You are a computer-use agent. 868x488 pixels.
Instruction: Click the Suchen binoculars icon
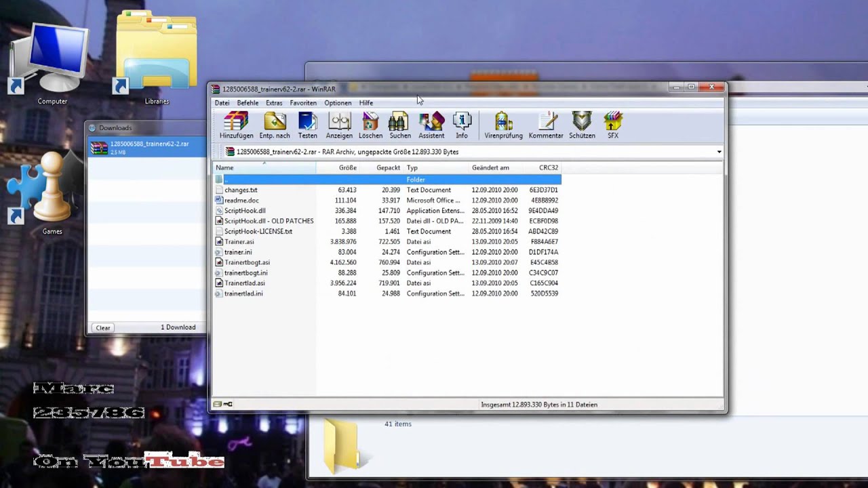tap(400, 125)
